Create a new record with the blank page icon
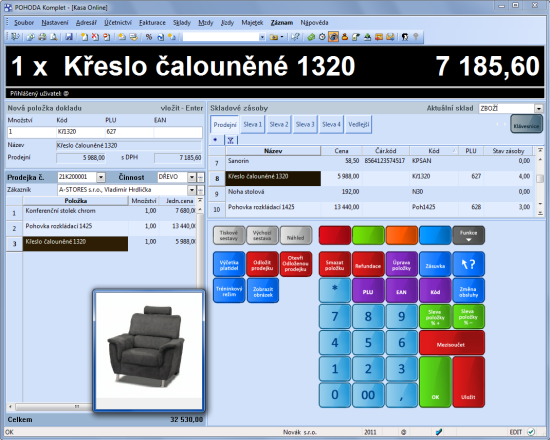The image size is (550, 440). pos(84,36)
